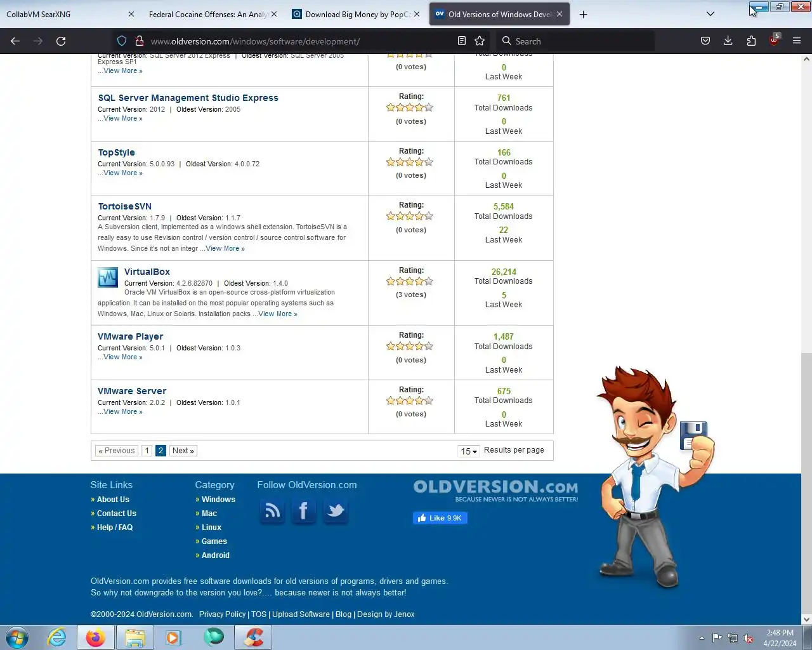Rate TortoiseSVN using its star rating
812x650 pixels.
pyautogui.click(x=410, y=216)
